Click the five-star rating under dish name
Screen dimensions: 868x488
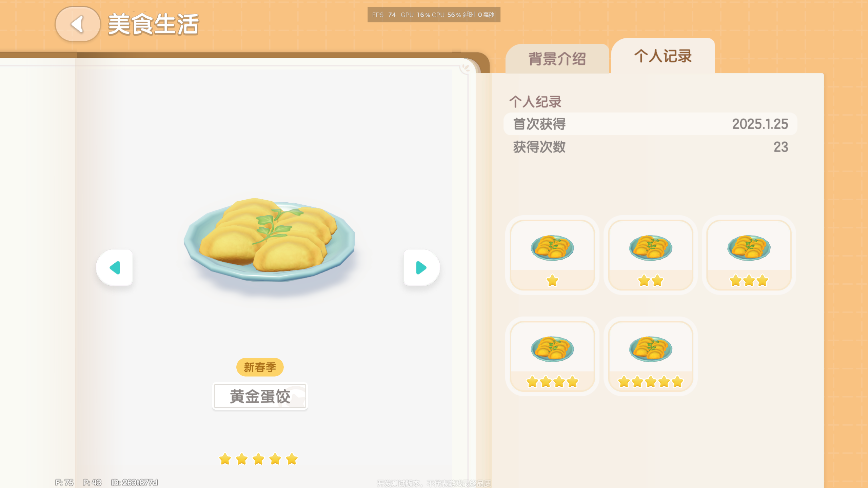258,459
